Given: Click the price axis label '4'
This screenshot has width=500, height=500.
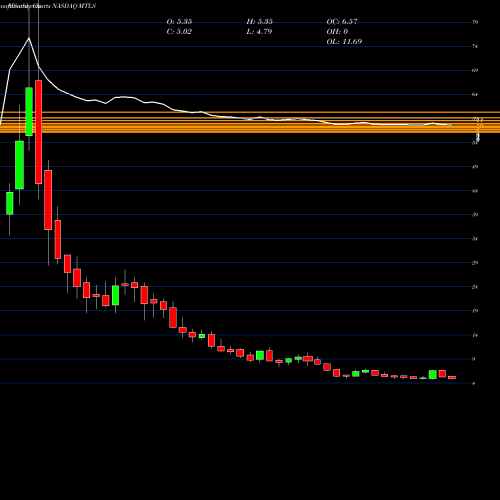Looking at the screenshot, I should [x=474, y=383].
